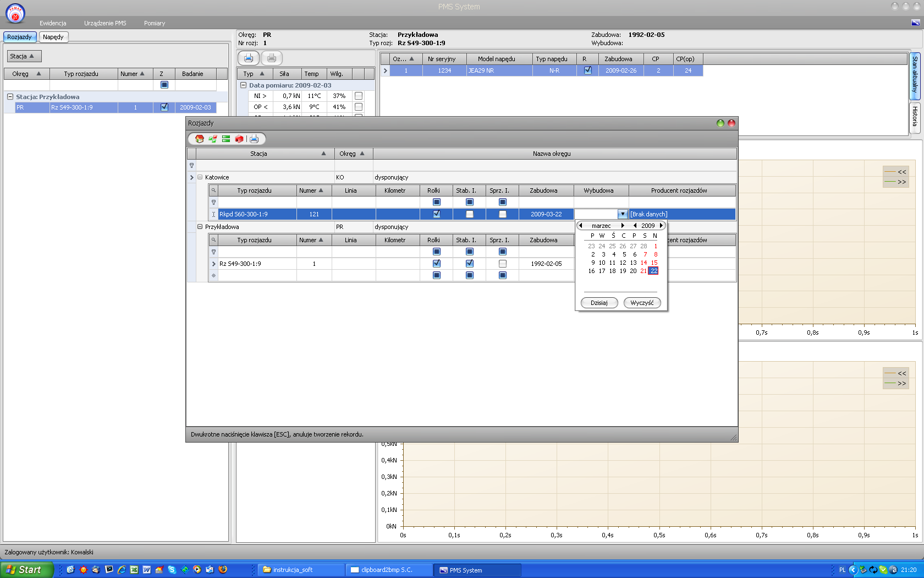Open Word from quick launch
This screenshot has width=924, height=578.
click(147, 570)
